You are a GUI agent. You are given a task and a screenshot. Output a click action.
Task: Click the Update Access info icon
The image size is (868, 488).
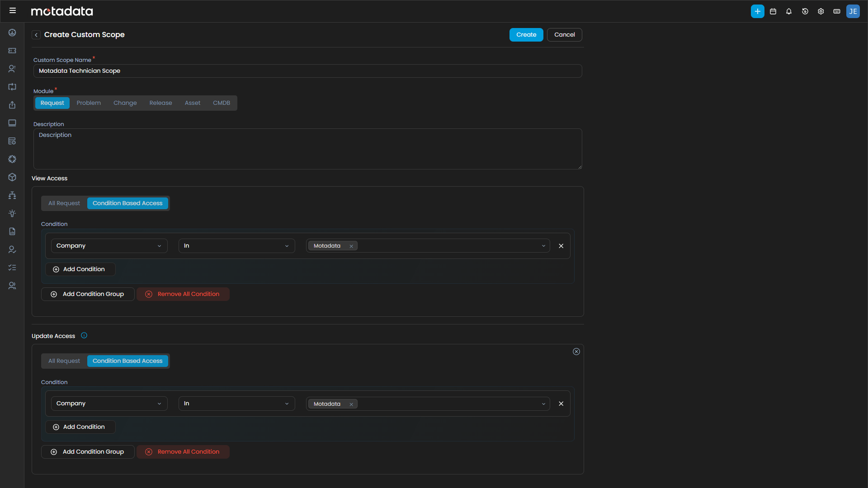coord(84,335)
